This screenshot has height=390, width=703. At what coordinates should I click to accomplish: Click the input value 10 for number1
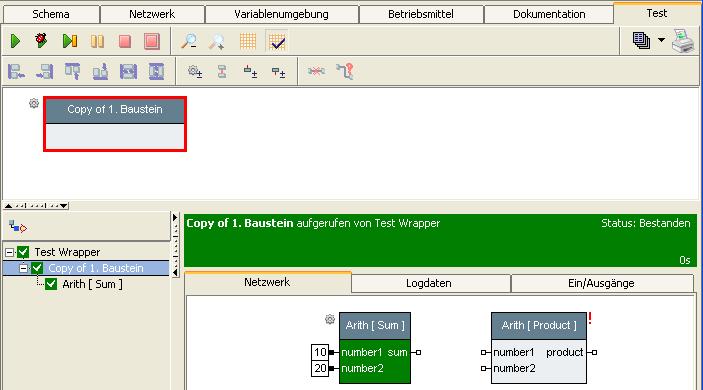tap(320, 352)
